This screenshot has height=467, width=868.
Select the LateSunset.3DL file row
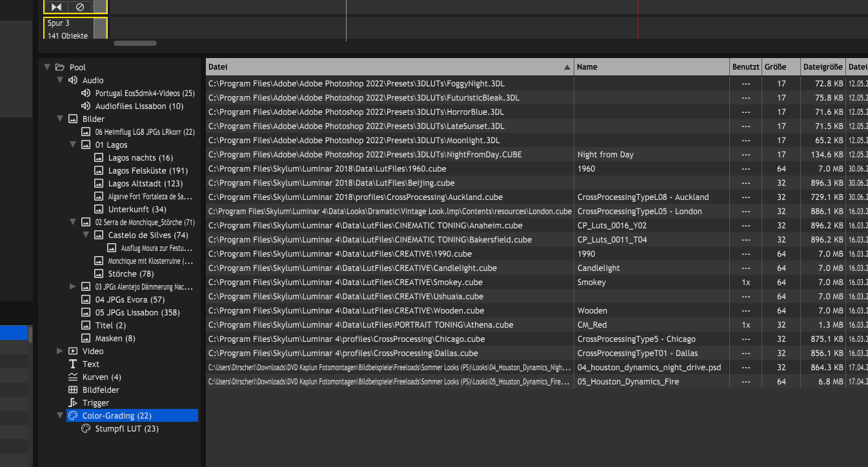point(537,126)
